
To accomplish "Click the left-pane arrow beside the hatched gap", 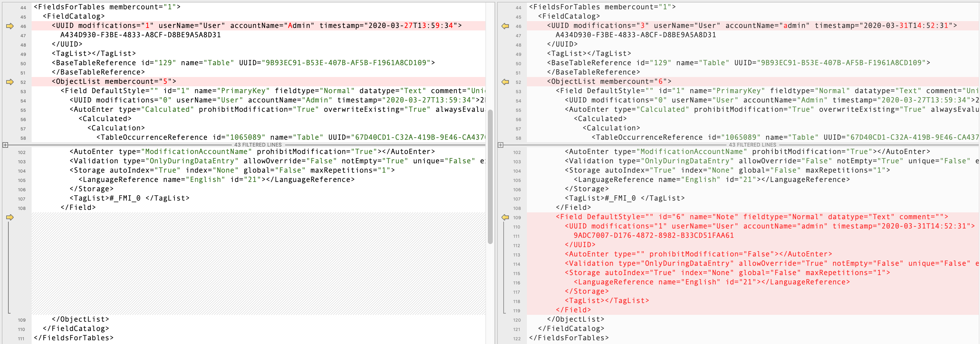I will pyautogui.click(x=10, y=217).
